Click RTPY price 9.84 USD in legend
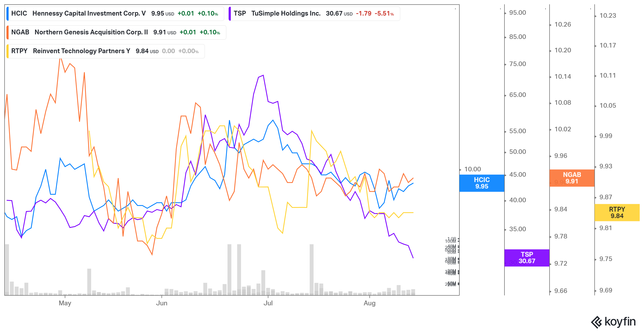Image resolution: width=644 pixels, height=333 pixels. pyautogui.click(x=147, y=51)
